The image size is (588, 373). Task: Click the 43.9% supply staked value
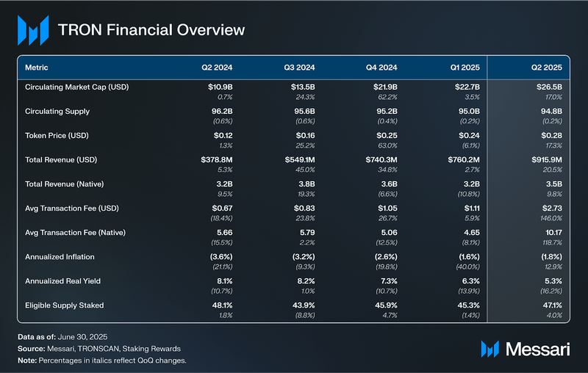[304, 305]
